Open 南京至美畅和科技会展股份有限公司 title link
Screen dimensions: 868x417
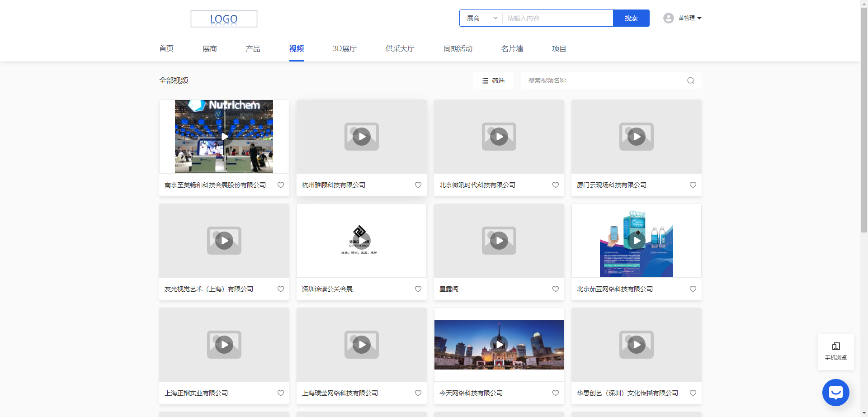point(215,185)
